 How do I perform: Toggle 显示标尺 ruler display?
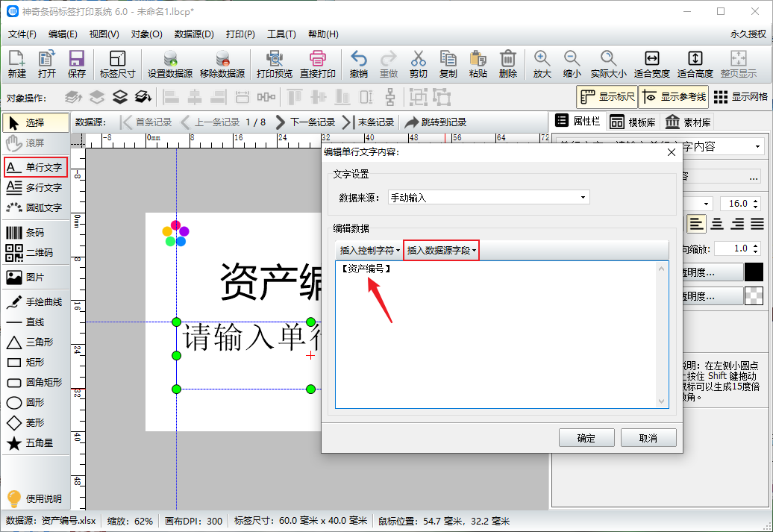pos(607,97)
